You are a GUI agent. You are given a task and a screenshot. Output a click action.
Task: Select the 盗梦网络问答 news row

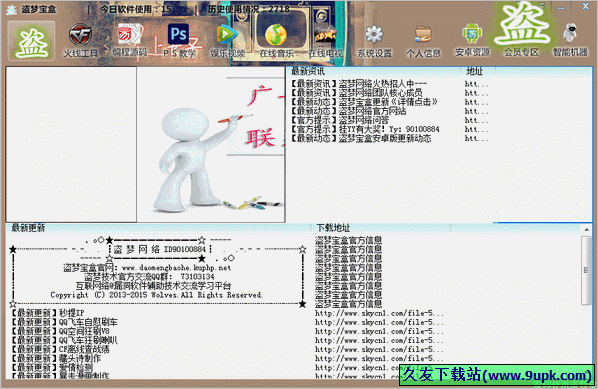(x=389, y=120)
